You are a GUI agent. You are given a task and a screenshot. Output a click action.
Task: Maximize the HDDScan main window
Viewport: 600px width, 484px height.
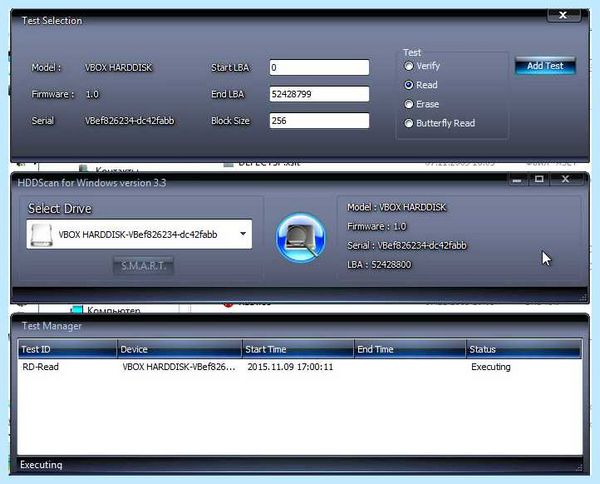539,179
